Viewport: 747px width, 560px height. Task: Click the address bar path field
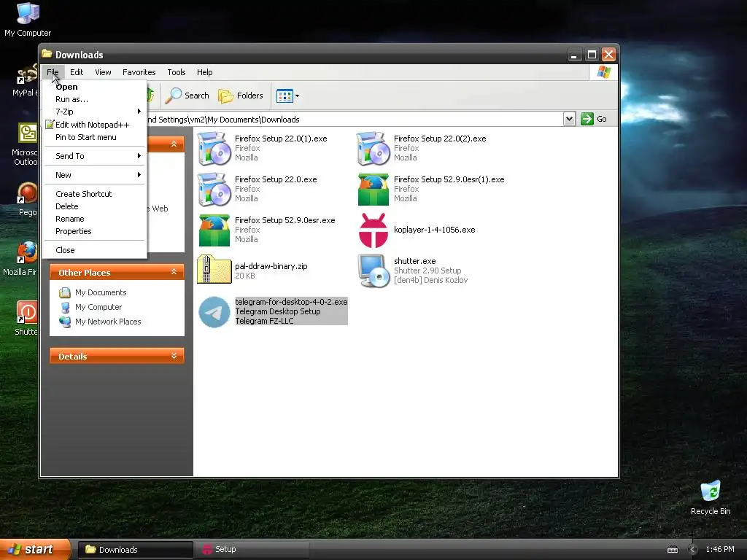(355, 119)
